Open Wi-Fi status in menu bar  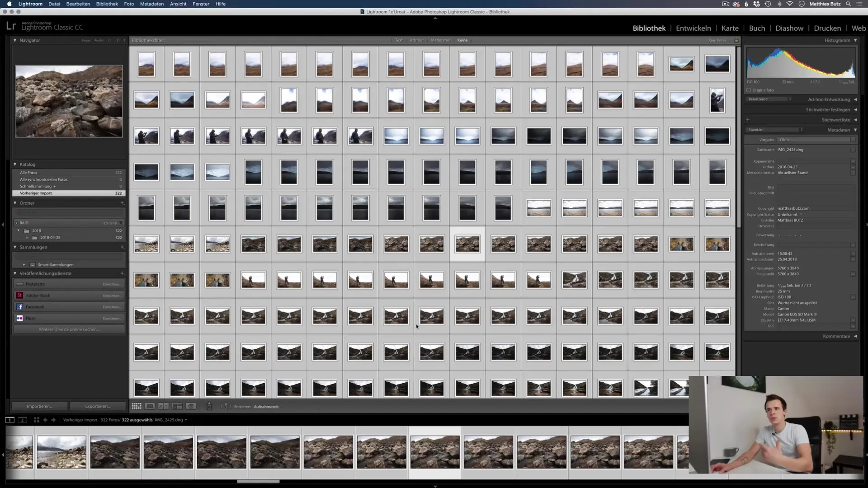coord(790,4)
